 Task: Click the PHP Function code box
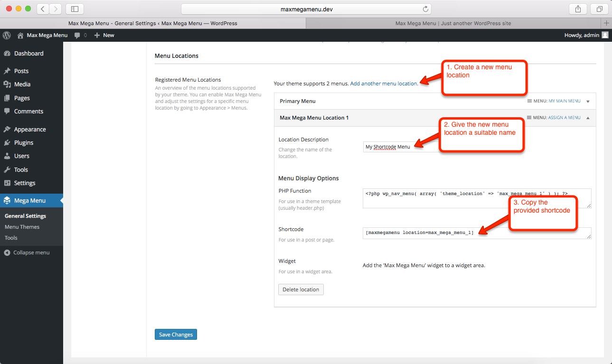coord(477,198)
